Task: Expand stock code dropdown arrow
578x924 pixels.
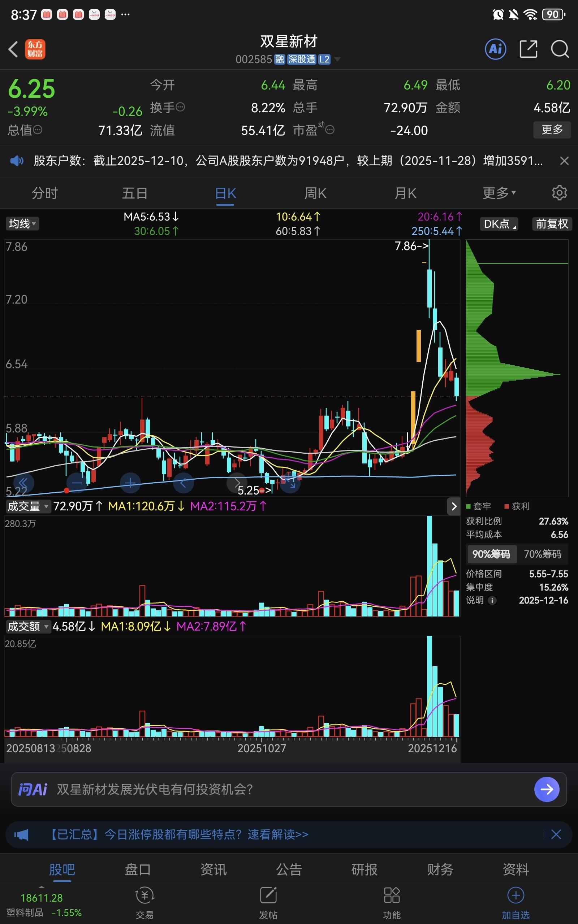Action: click(337, 59)
